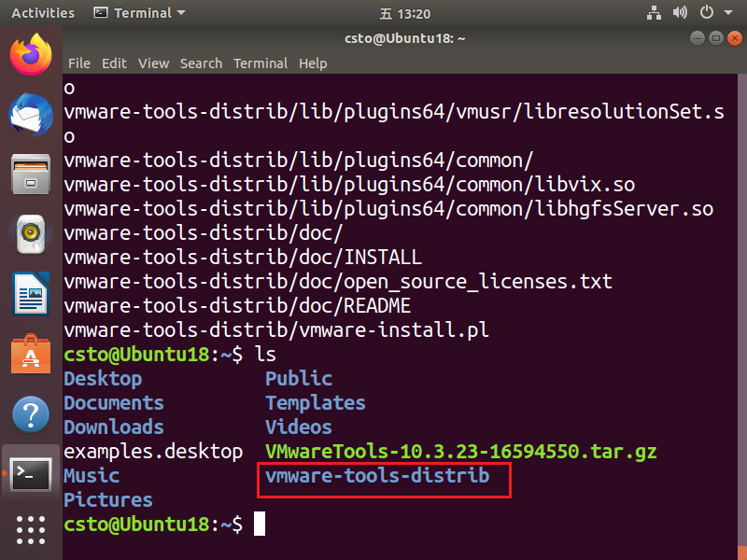Click the window title csto@Ubuntu18: ~

[405, 38]
